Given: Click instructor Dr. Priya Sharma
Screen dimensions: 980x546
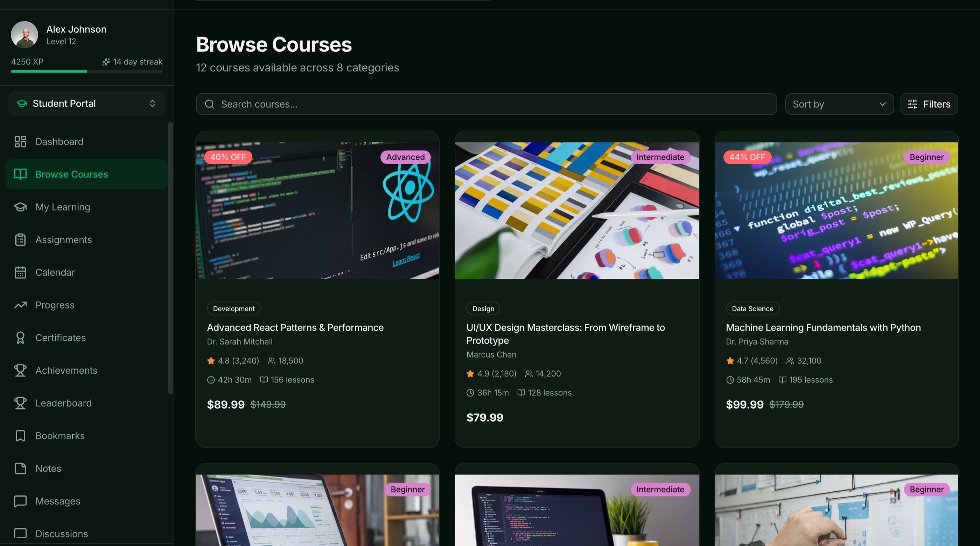Looking at the screenshot, I should pyautogui.click(x=757, y=342).
